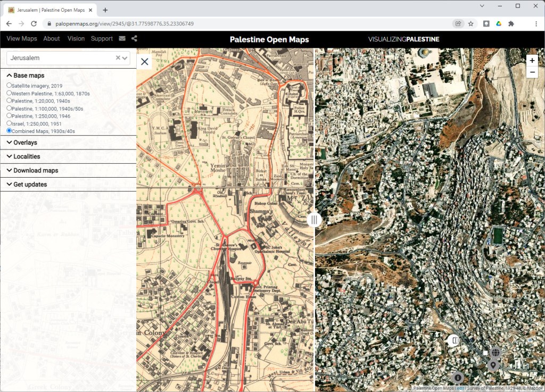This screenshot has width=545, height=392.
Task: Click the globe icon on map
Action: (496, 352)
